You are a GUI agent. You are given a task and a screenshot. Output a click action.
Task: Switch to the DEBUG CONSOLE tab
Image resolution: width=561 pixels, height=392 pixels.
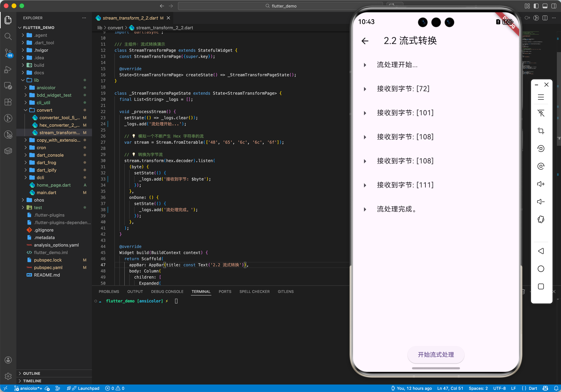pyautogui.click(x=167, y=291)
